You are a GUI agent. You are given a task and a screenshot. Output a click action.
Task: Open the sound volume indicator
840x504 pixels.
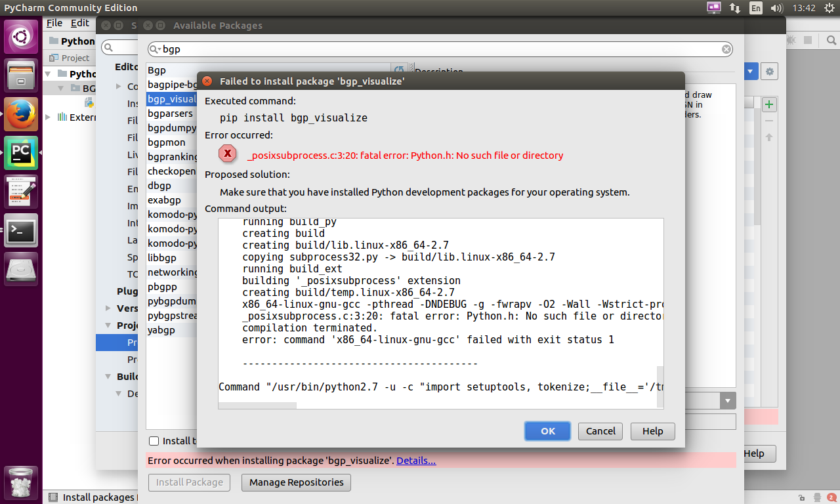pos(777,8)
